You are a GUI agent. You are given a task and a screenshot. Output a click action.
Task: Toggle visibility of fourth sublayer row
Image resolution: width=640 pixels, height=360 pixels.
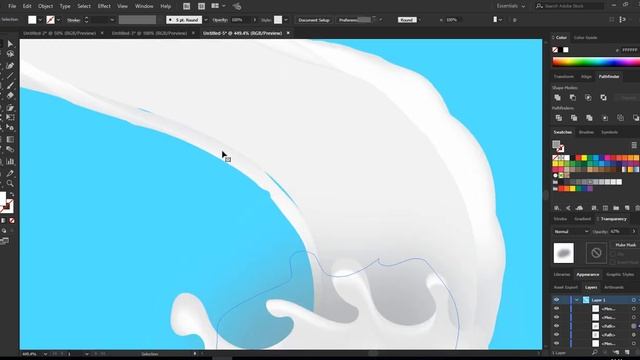[556, 335]
